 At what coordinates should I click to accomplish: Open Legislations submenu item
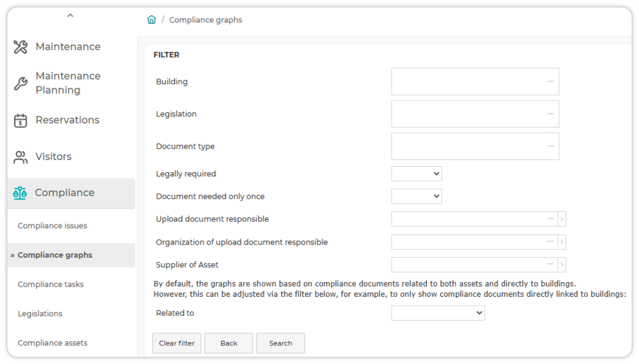tap(40, 314)
